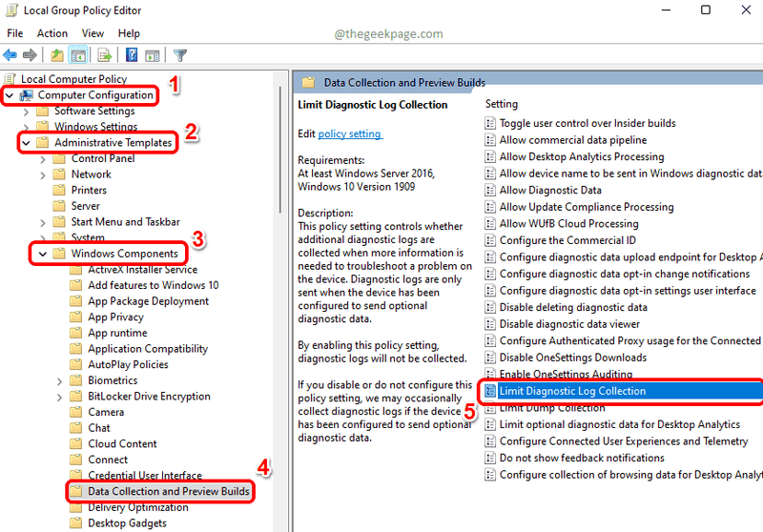Select Configure diagnostic data opt-in change notifications

625,274
